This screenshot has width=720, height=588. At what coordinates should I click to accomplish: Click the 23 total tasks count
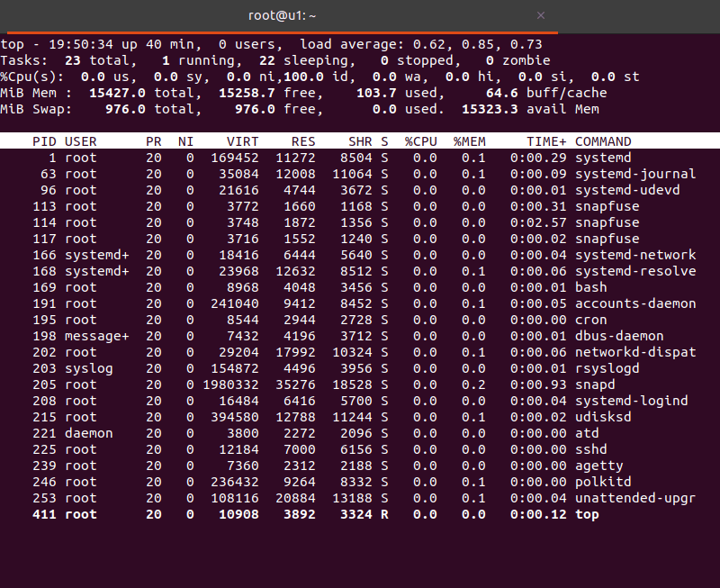[x=73, y=60]
